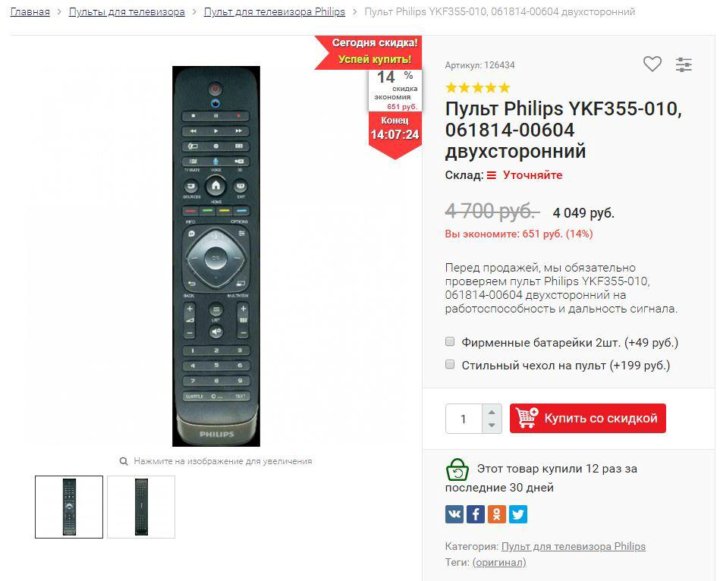Share via Twitter icon

518,514
